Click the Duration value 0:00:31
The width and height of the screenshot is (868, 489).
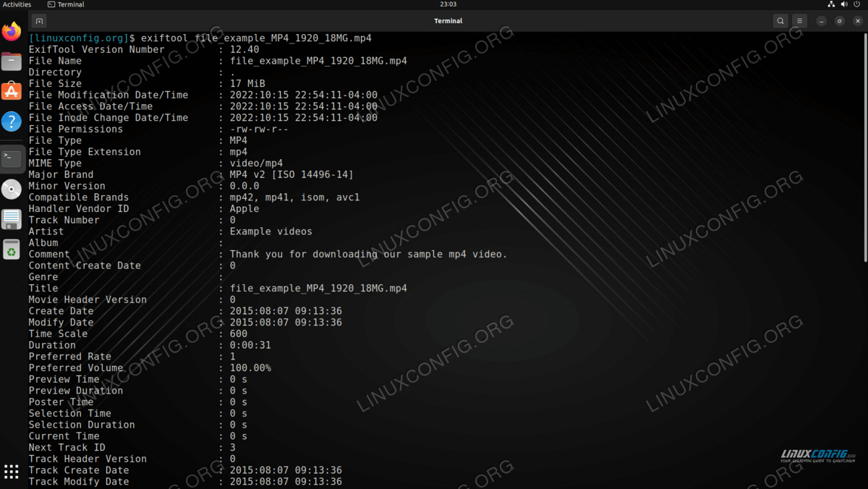pyautogui.click(x=250, y=345)
